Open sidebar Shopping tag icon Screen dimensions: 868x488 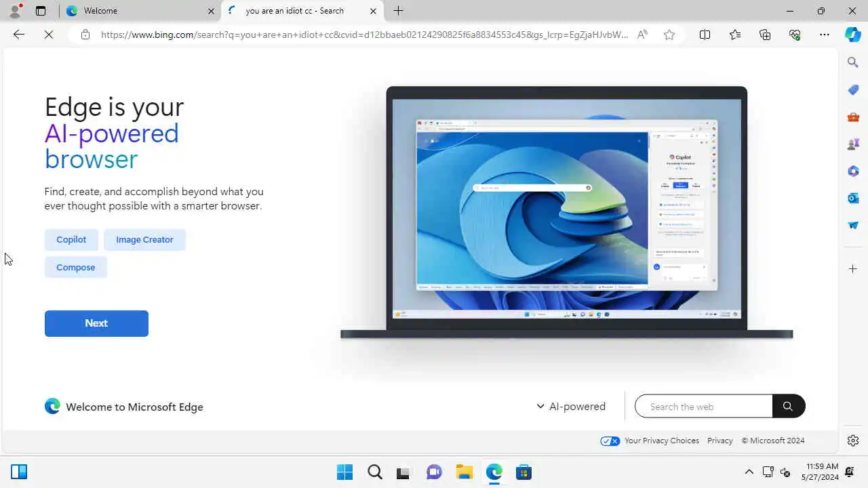tap(853, 89)
